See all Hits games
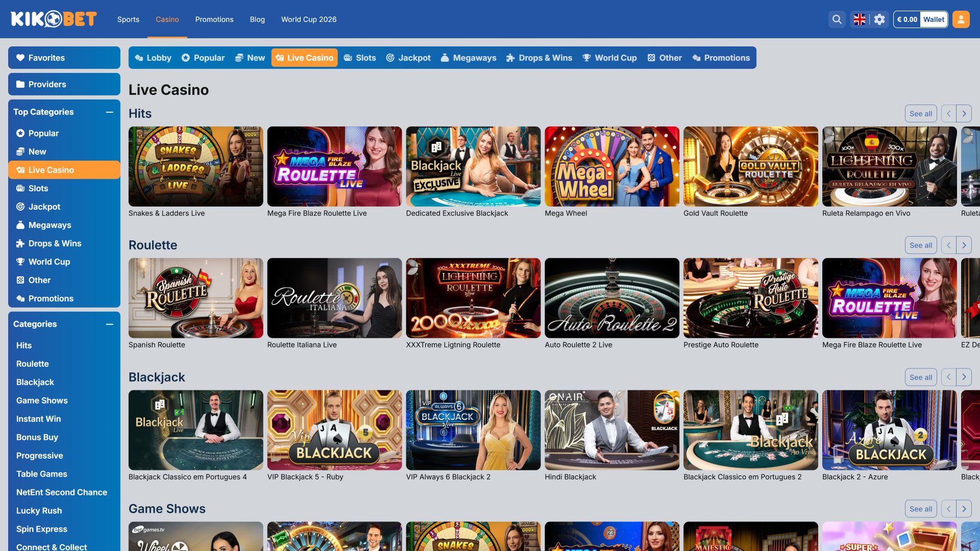This screenshot has height=551, width=980. click(921, 114)
